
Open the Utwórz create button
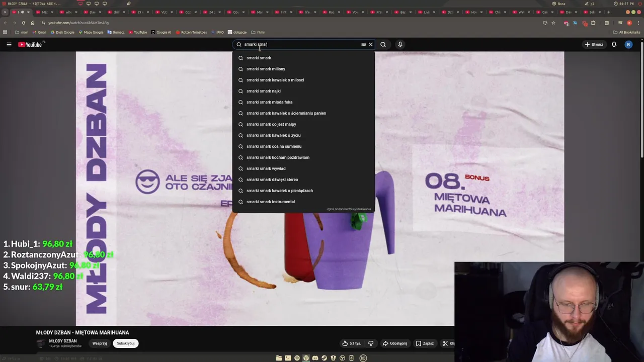pos(594,44)
